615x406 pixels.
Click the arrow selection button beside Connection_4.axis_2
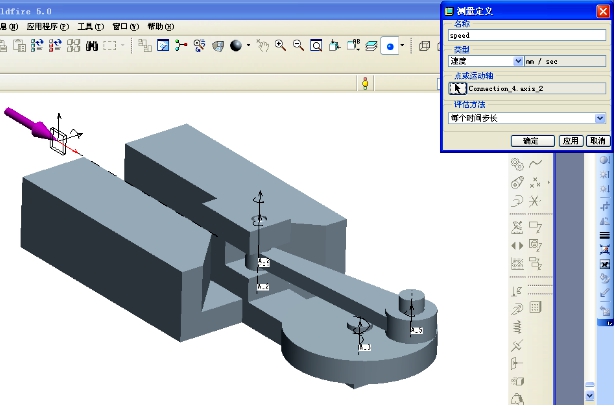(458, 88)
